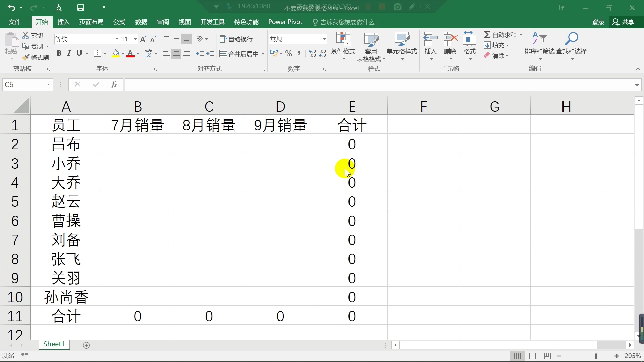Open the 数据 ribbon tab

point(141,22)
